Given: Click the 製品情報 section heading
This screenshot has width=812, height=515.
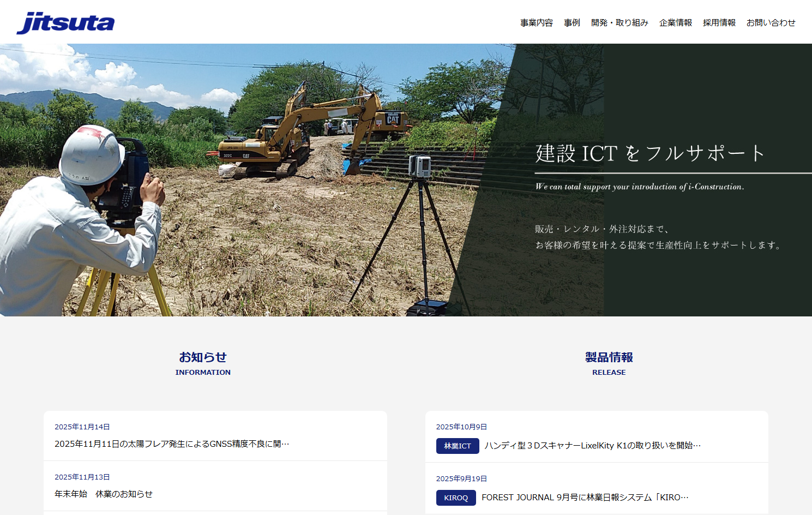Looking at the screenshot, I should [x=609, y=357].
